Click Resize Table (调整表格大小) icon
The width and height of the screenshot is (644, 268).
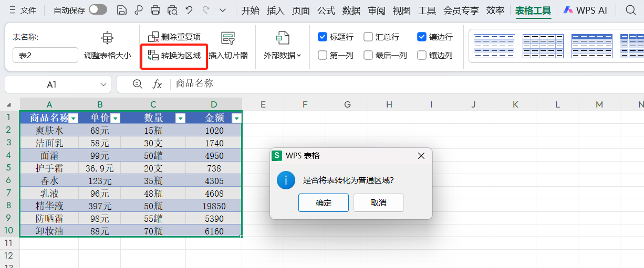pos(107,38)
